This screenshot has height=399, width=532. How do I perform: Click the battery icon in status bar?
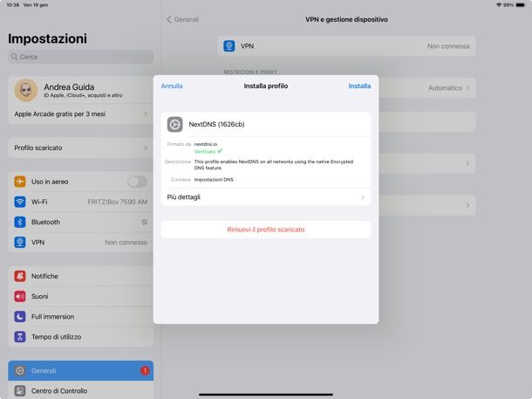click(520, 5)
